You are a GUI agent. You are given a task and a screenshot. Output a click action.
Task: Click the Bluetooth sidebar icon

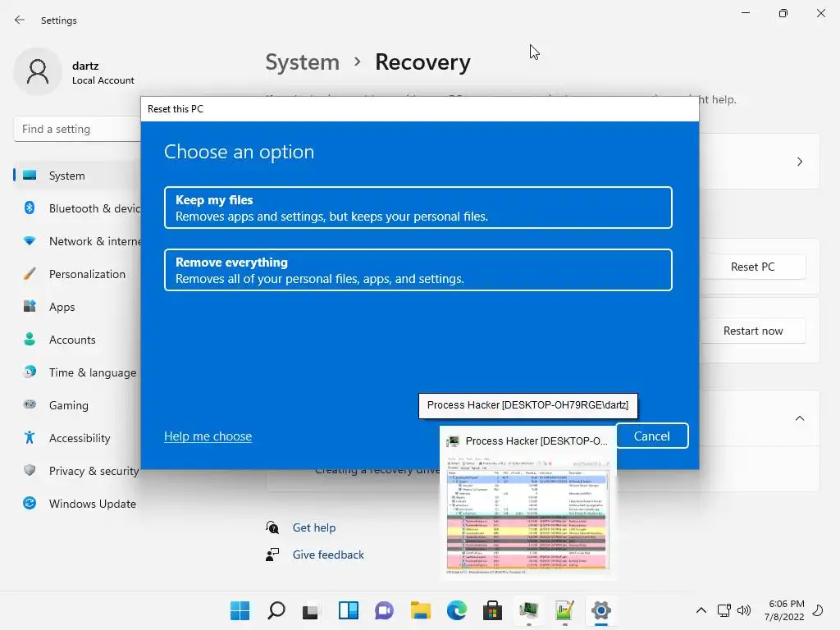[x=30, y=208]
